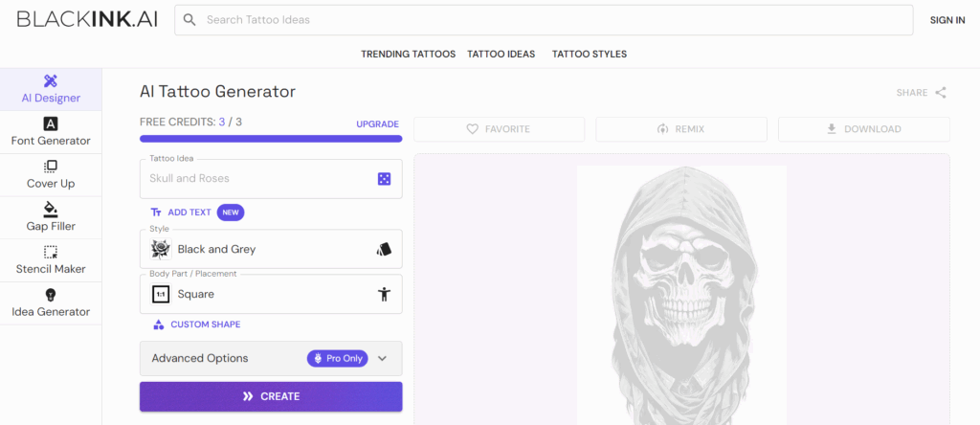Click the Cover Up layered squares icon
Image resolution: width=980 pixels, height=425 pixels.
point(51,166)
